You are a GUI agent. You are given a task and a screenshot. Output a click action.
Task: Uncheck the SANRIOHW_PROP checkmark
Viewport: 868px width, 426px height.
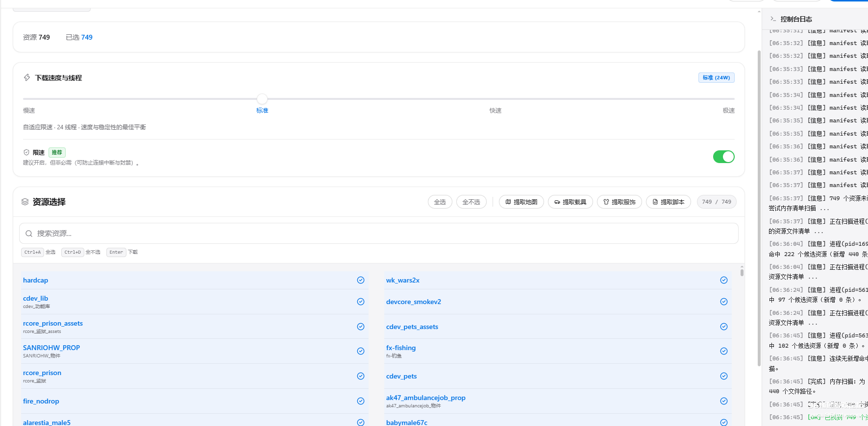[x=361, y=351]
